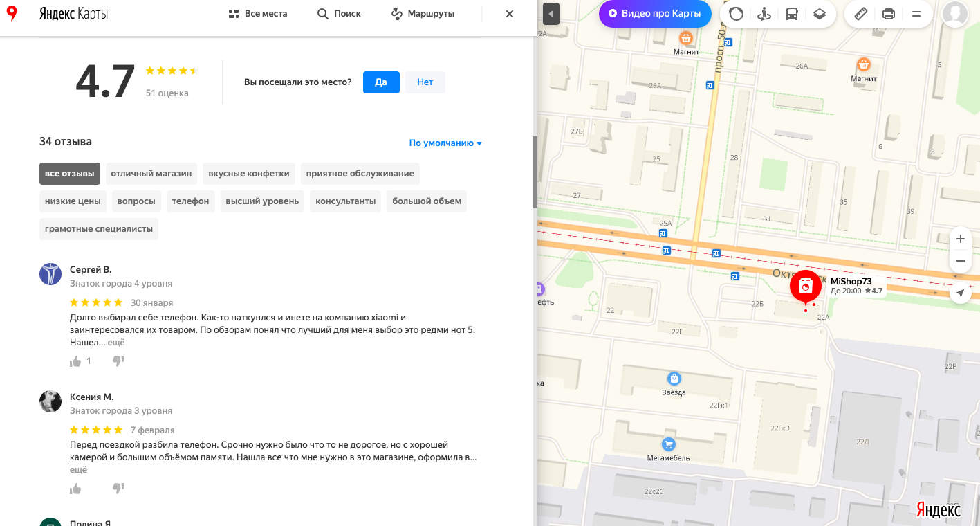Collapse the side panel with arrow
The image size is (980, 526).
551,14
